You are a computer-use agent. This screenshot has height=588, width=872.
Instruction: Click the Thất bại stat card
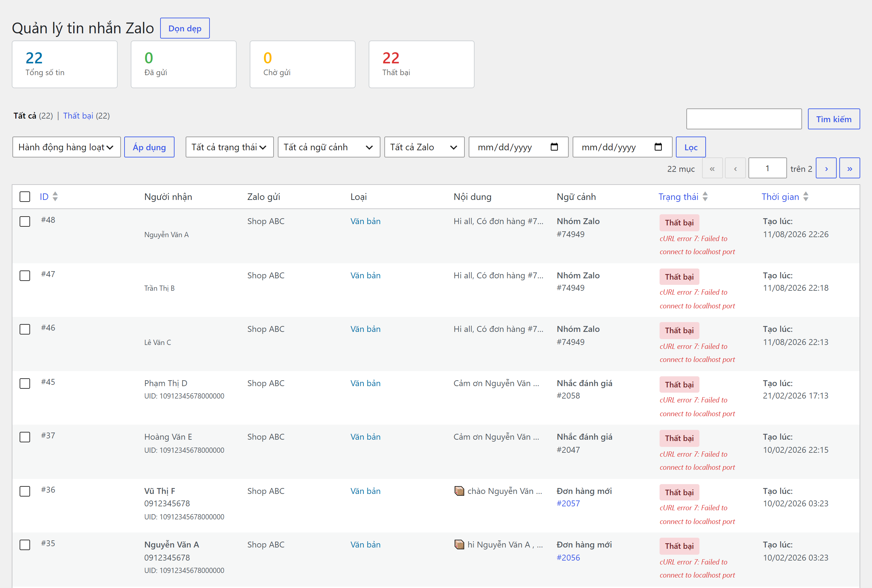(x=421, y=64)
